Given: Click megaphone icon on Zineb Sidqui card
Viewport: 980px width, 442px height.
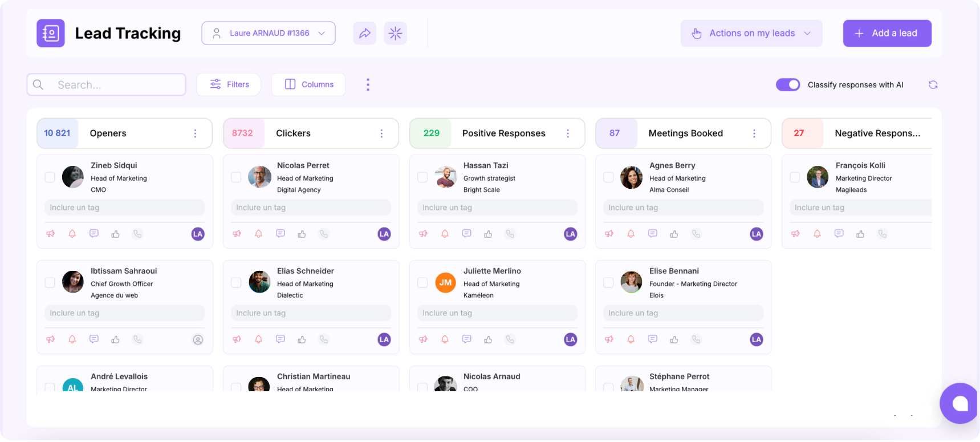Looking at the screenshot, I should click(51, 234).
